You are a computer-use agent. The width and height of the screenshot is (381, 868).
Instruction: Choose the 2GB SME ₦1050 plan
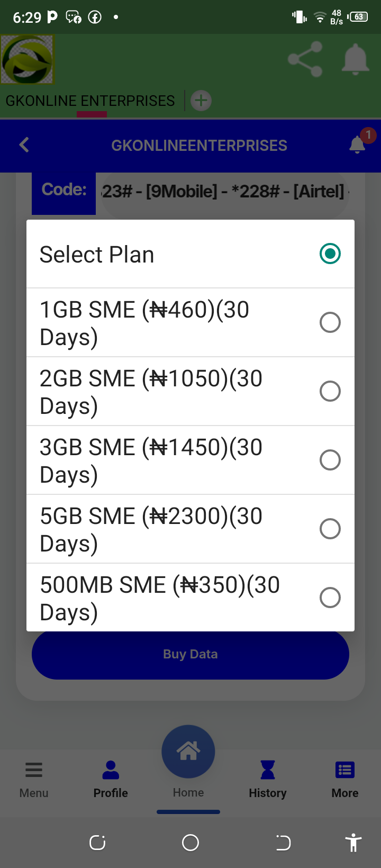tap(190, 392)
